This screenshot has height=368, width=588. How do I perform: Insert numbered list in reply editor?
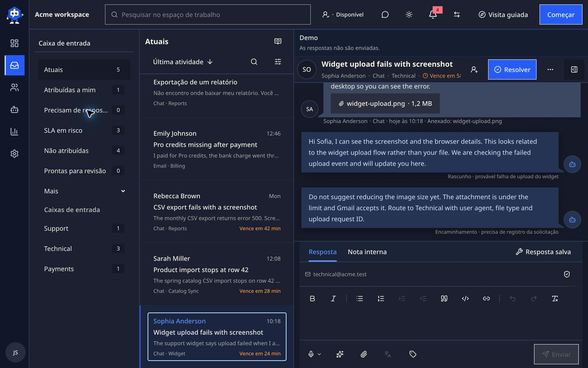(x=381, y=299)
